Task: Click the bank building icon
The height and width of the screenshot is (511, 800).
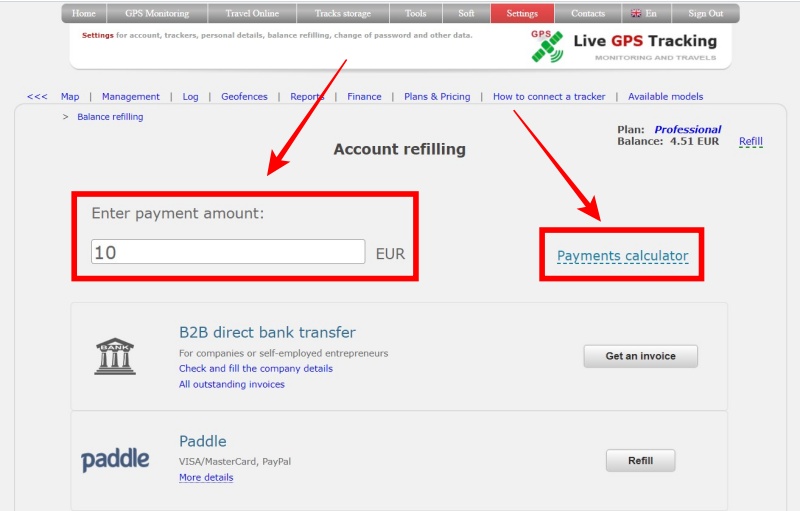Action: (115, 356)
